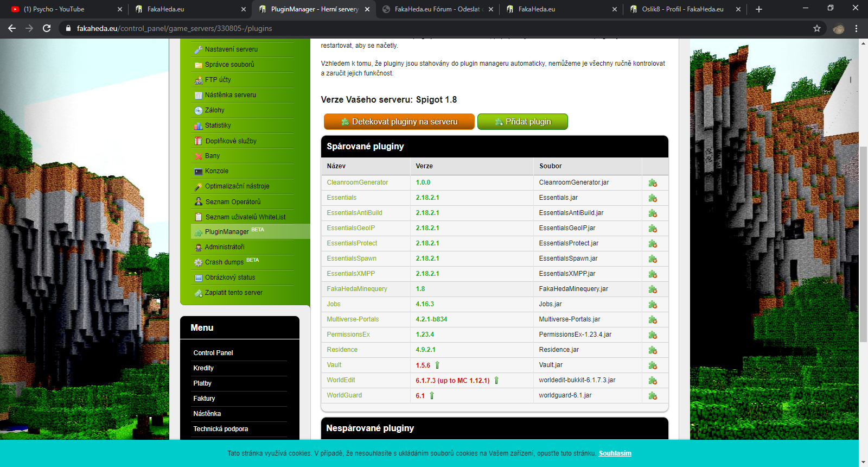Open Faktury menu link
This screenshot has width=868, height=467.
coord(204,399)
